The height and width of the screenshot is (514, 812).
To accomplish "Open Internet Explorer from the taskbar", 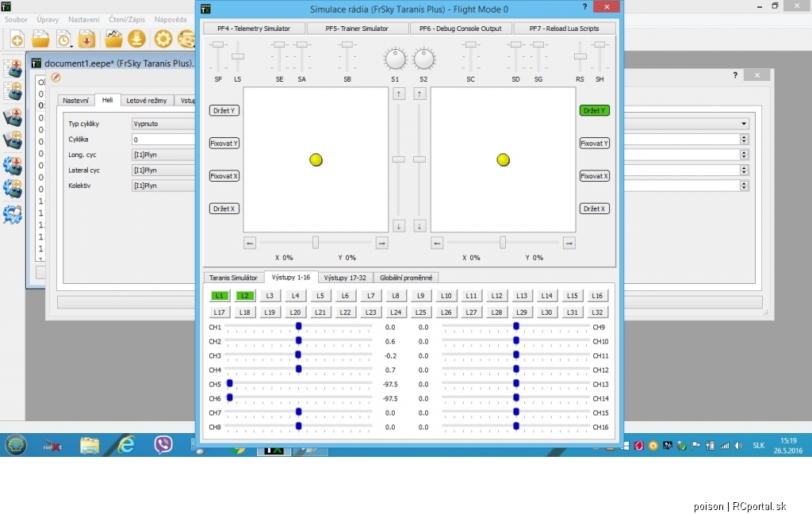I will click(126, 444).
